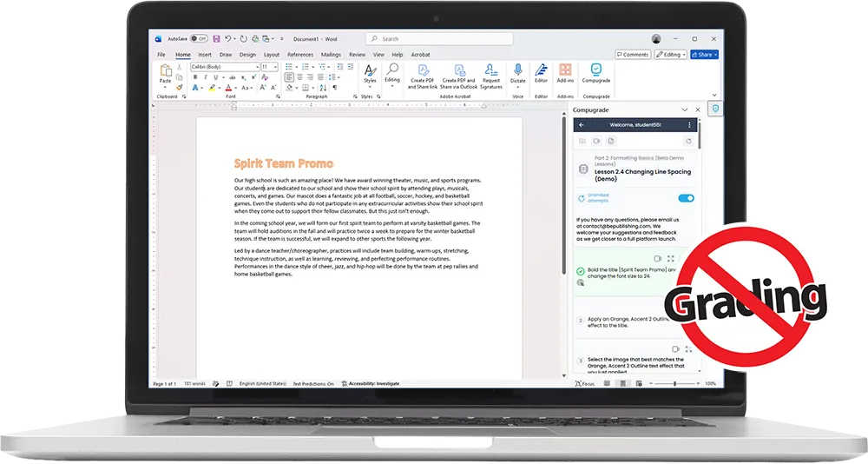Click Create PDF and Share link
Image resolution: width=868 pixels, height=464 pixels.
coord(423,76)
